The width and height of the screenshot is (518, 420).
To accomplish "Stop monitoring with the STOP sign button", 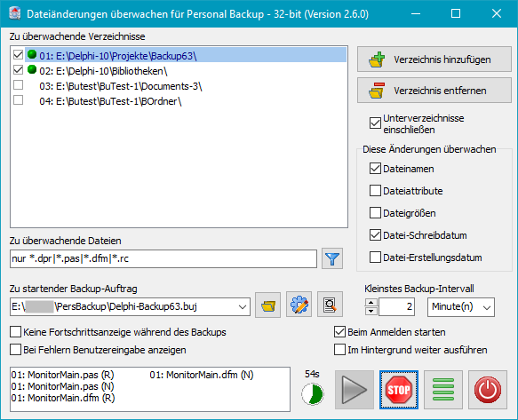I will pyautogui.click(x=399, y=390).
